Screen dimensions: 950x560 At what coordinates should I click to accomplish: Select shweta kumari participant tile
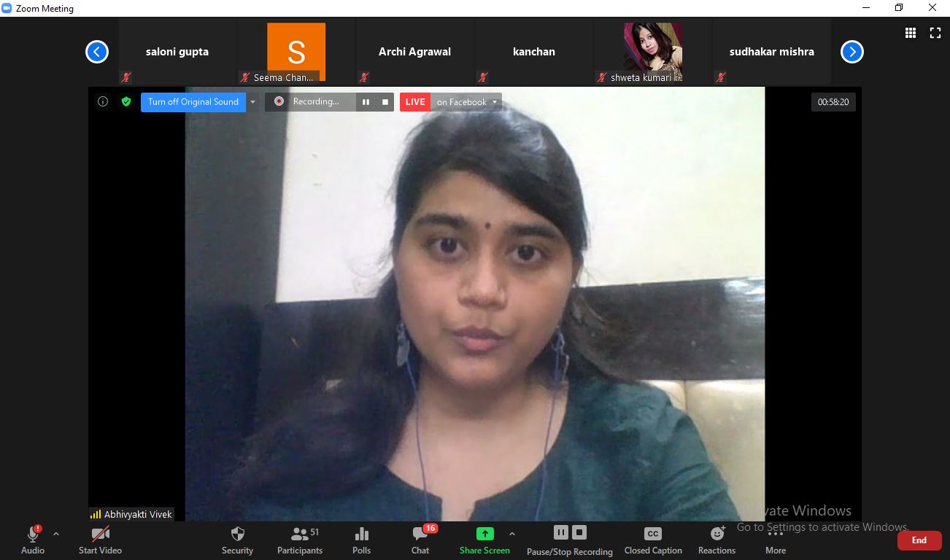point(653,52)
